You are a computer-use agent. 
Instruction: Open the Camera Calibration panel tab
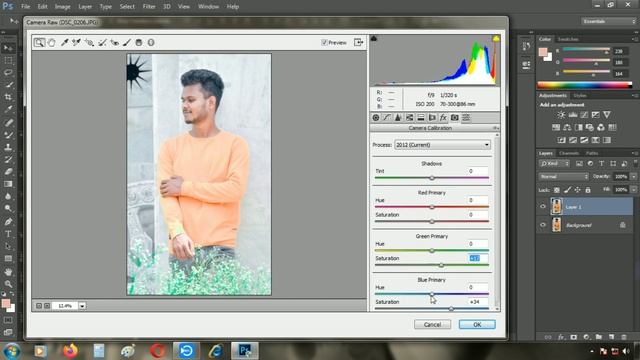(454, 118)
